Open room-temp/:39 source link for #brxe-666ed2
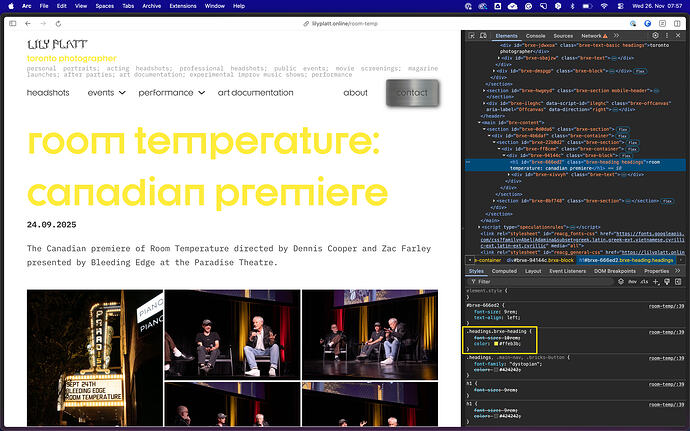Image resolution: width=690 pixels, height=431 pixels. (666, 306)
